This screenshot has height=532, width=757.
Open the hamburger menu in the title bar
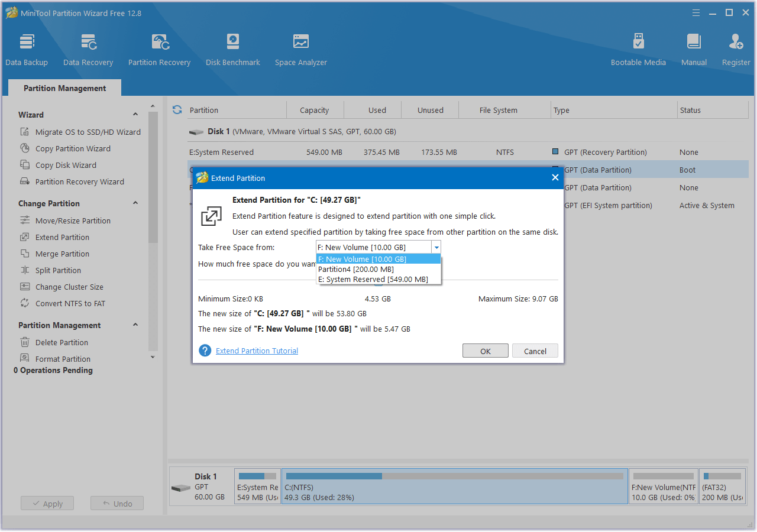695,12
